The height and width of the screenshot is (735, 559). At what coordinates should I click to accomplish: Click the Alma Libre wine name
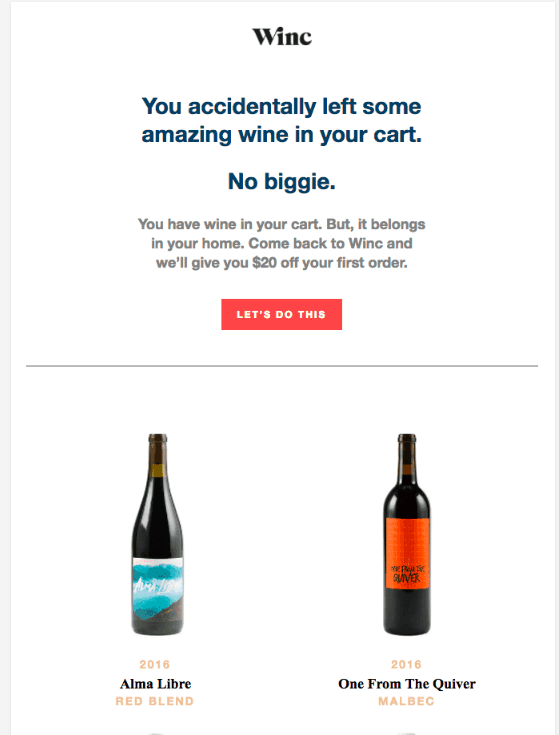point(156,684)
